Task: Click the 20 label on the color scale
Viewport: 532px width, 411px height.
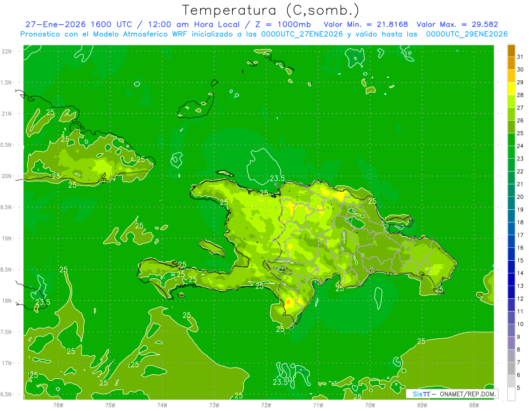Action: click(520, 197)
